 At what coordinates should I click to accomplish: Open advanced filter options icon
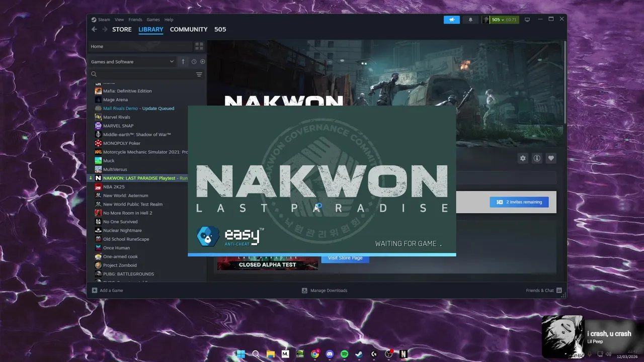199,74
